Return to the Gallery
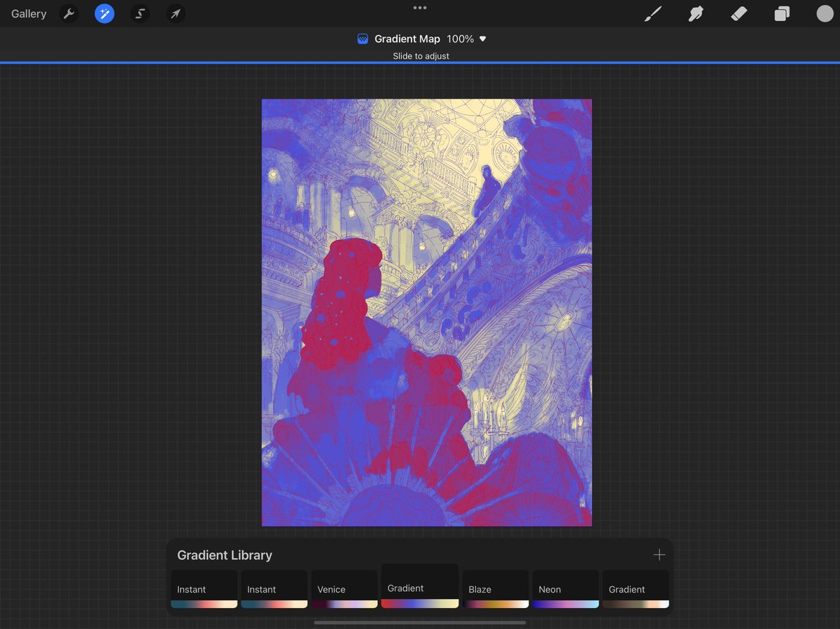840x629 pixels. 28,13
